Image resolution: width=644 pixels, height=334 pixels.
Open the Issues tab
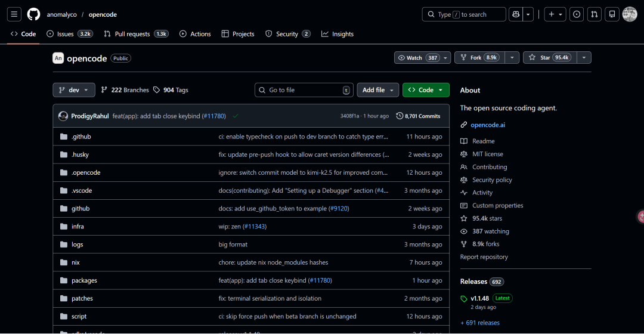tap(69, 34)
